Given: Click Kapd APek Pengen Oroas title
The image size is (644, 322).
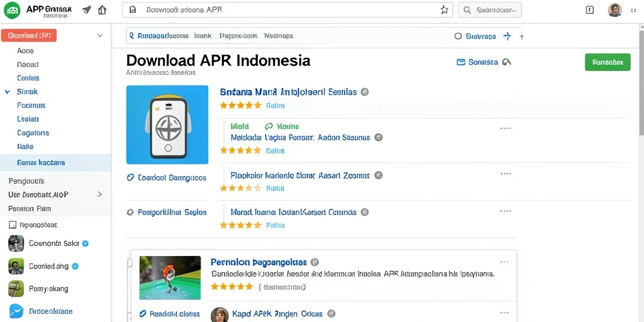Looking at the screenshot, I should click(277, 314).
